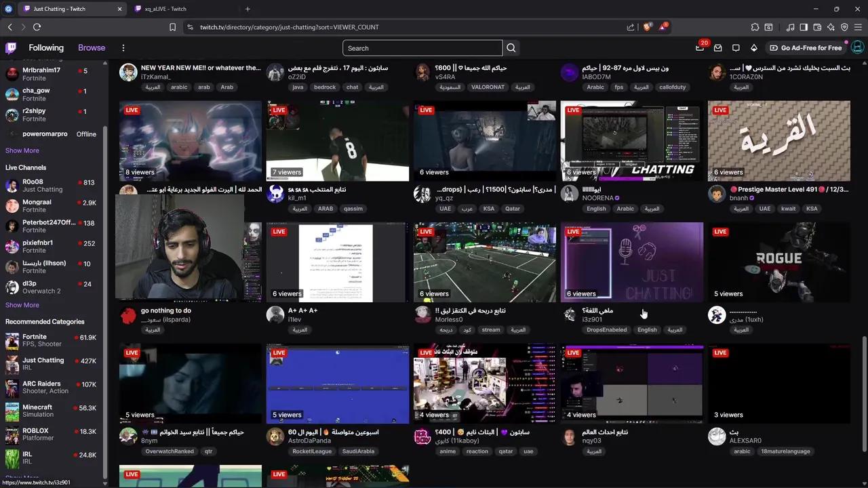Viewport: 868px width, 488px height.
Task: Click the DropsEnabled tag under i3z901
Action: 606,330
